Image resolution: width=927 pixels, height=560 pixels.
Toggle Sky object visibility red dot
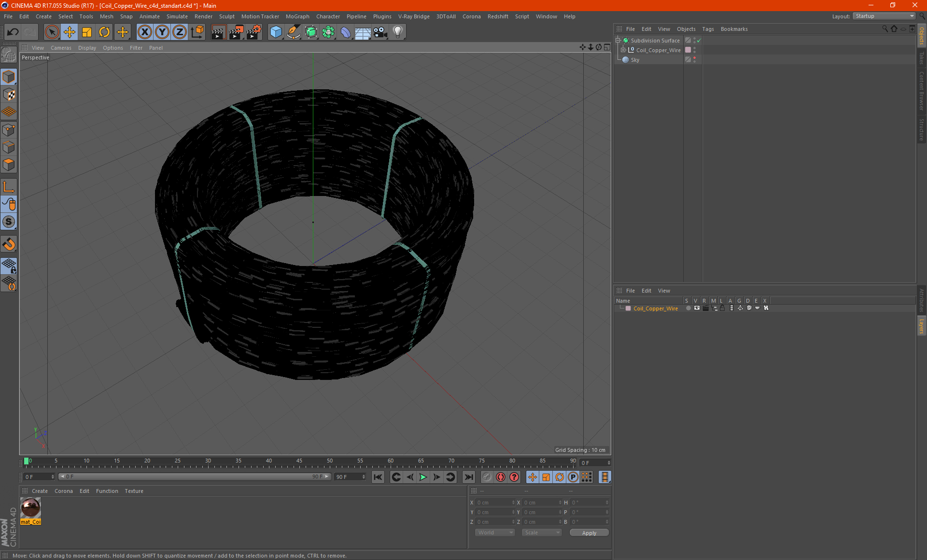coord(695,58)
